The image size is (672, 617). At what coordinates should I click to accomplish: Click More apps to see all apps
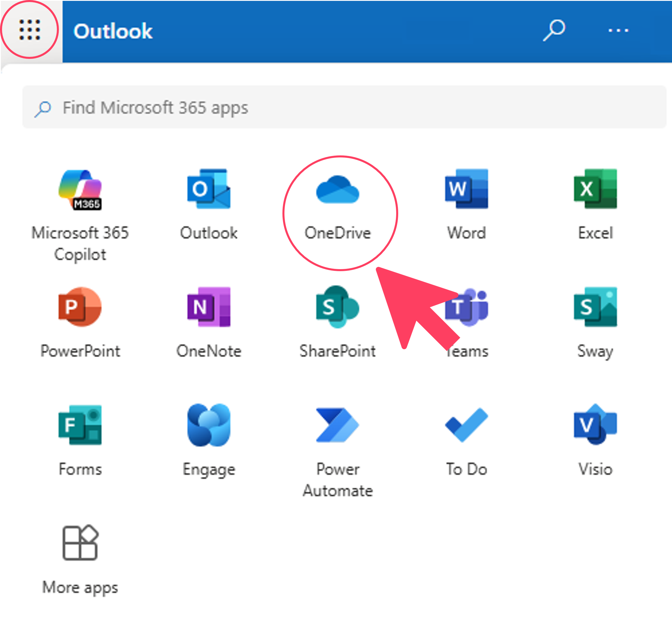pos(80,560)
